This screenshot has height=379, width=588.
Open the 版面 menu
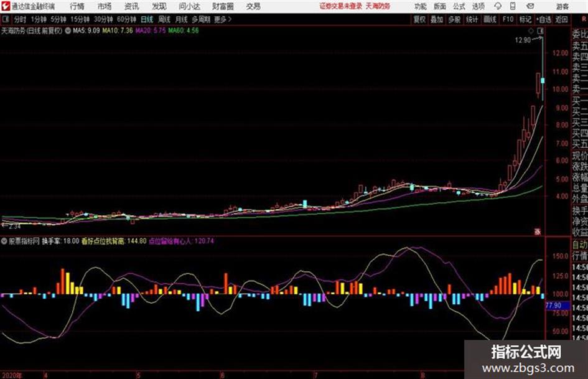[x=439, y=6]
